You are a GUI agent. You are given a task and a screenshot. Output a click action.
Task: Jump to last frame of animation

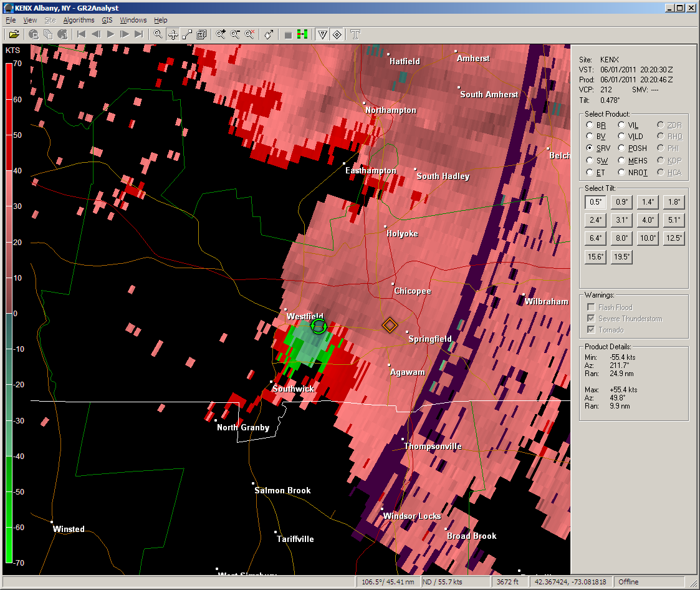pos(139,34)
